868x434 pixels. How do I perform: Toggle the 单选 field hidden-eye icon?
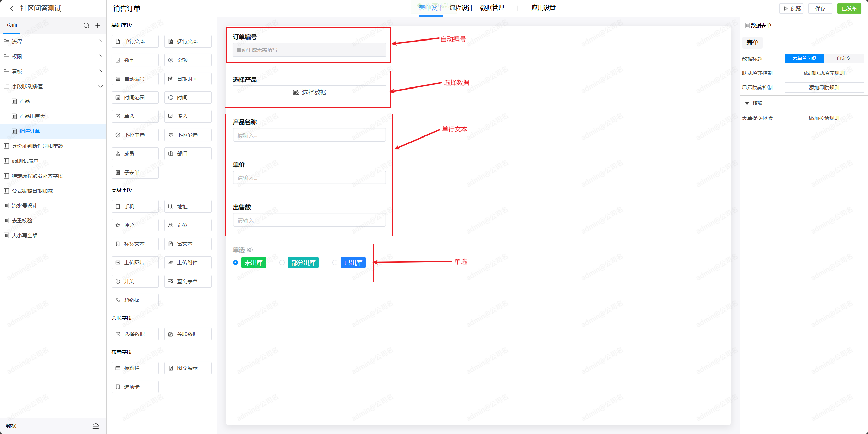pos(250,250)
